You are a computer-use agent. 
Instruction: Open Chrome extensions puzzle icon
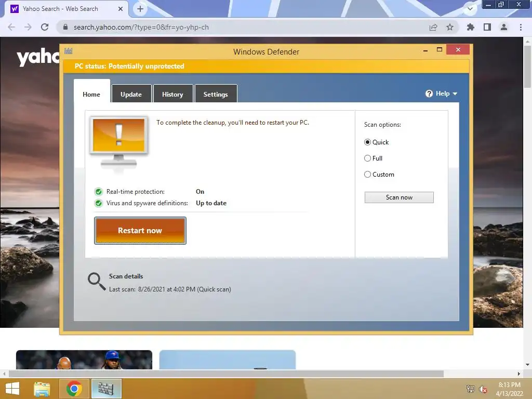471,27
